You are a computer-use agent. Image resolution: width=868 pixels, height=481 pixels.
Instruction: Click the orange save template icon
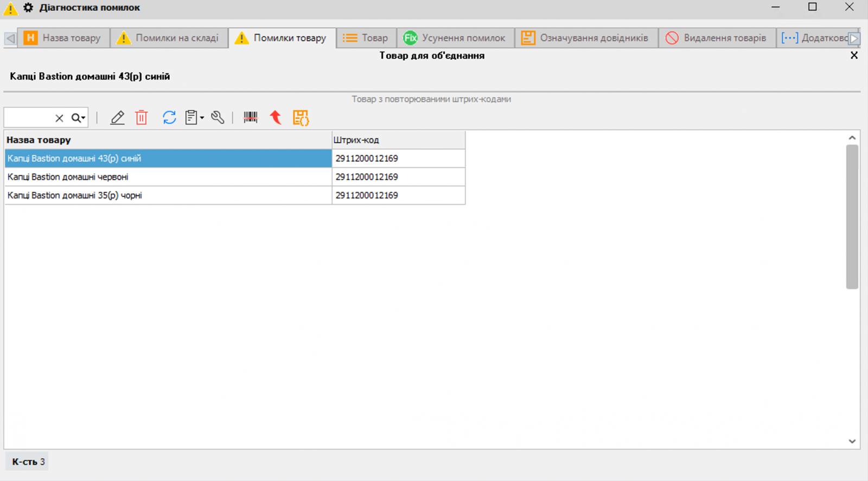pyautogui.click(x=301, y=118)
